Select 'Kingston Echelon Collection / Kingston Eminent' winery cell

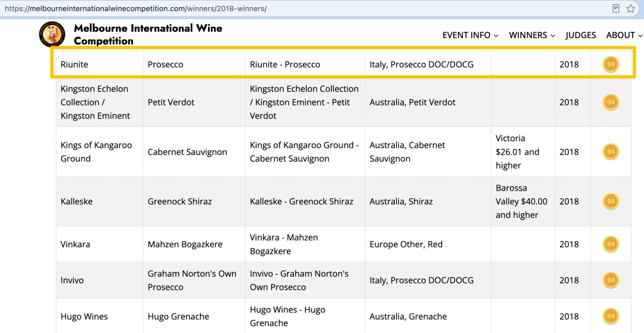tap(100, 102)
